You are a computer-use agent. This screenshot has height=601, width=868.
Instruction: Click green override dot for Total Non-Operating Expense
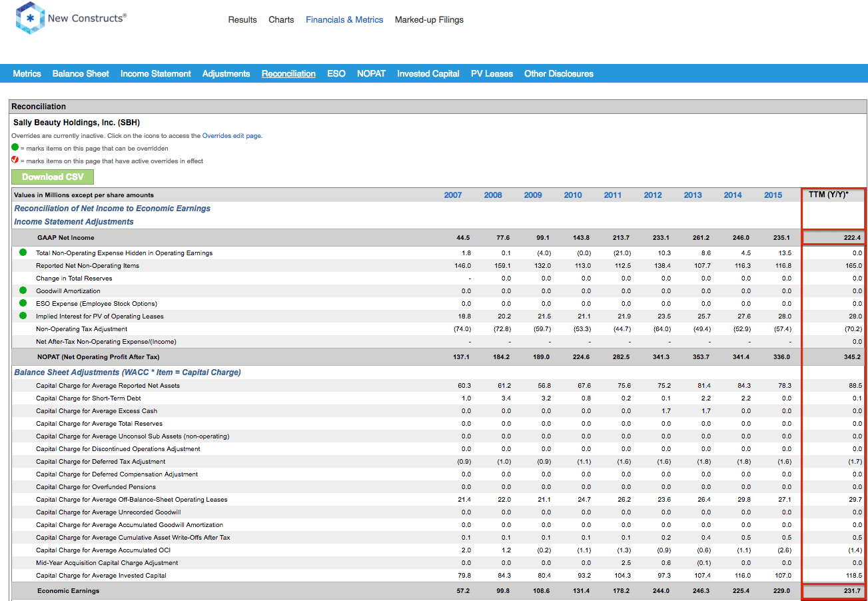coord(23,253)
